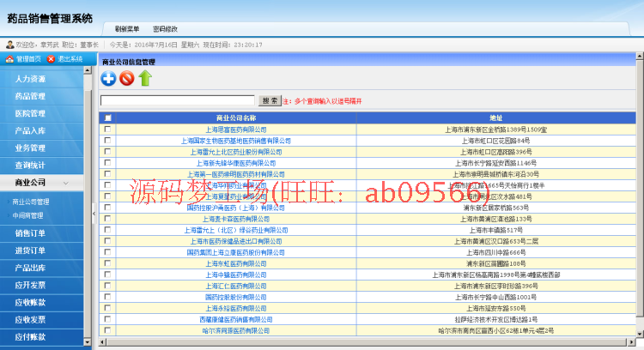Open the 应收账款 sidebar menu
Viewport: 644px width, 350px height.
(41, 303)
